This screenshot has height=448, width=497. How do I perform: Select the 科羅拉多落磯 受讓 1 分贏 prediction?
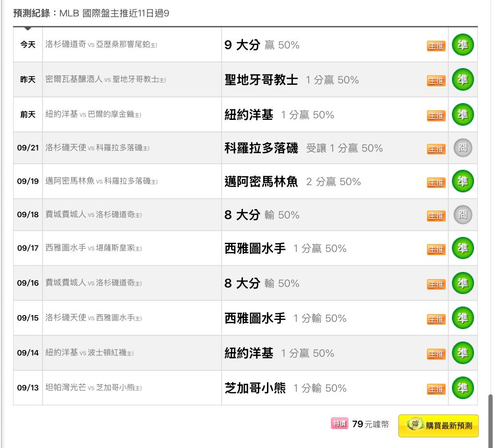point(304,148)
